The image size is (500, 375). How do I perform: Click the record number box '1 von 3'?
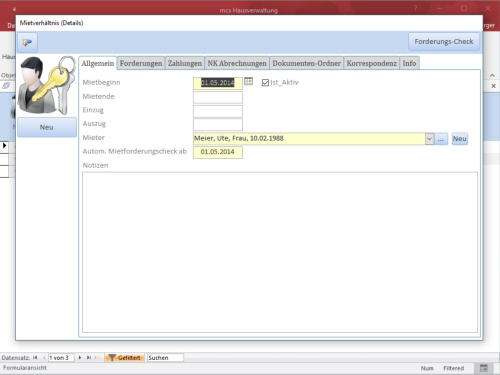[x=61, y=358]
